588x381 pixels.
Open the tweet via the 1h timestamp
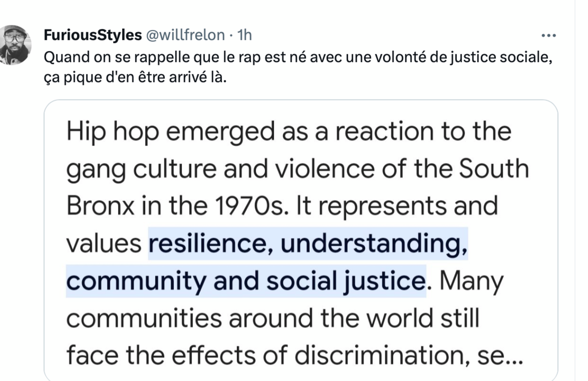pos(245,35)
